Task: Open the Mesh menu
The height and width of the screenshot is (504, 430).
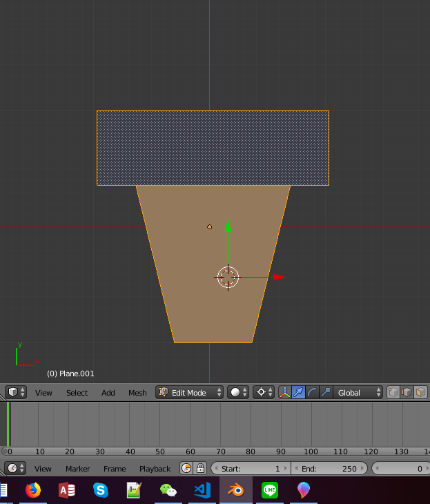Action: tap(137, 393)
